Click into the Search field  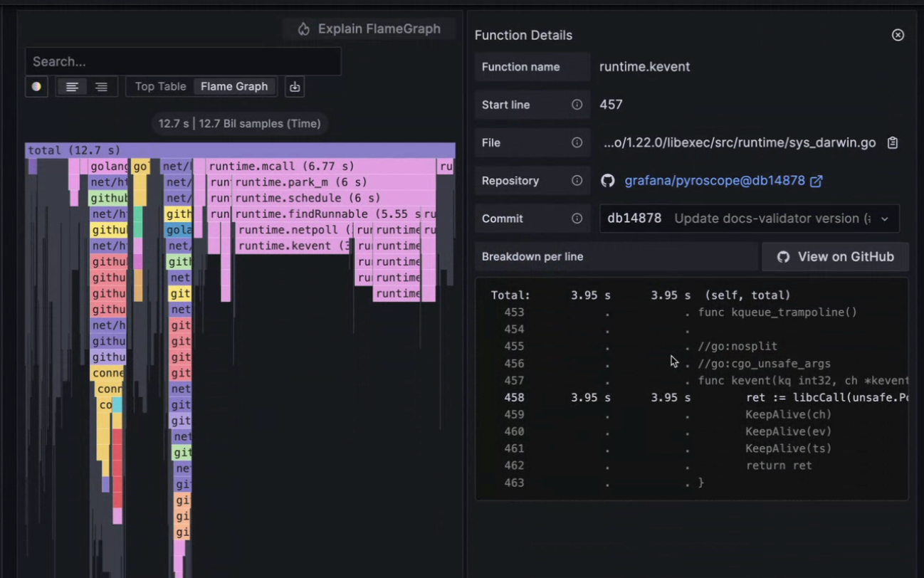click(183, 62)
